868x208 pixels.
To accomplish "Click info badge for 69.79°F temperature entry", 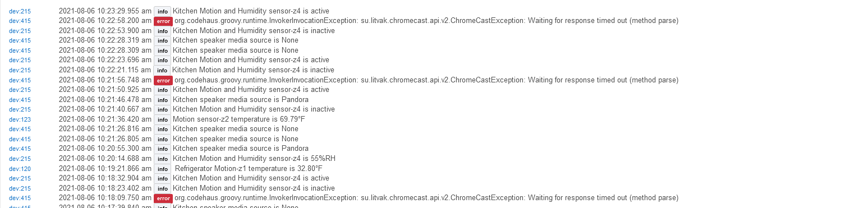I will (162, 119).
